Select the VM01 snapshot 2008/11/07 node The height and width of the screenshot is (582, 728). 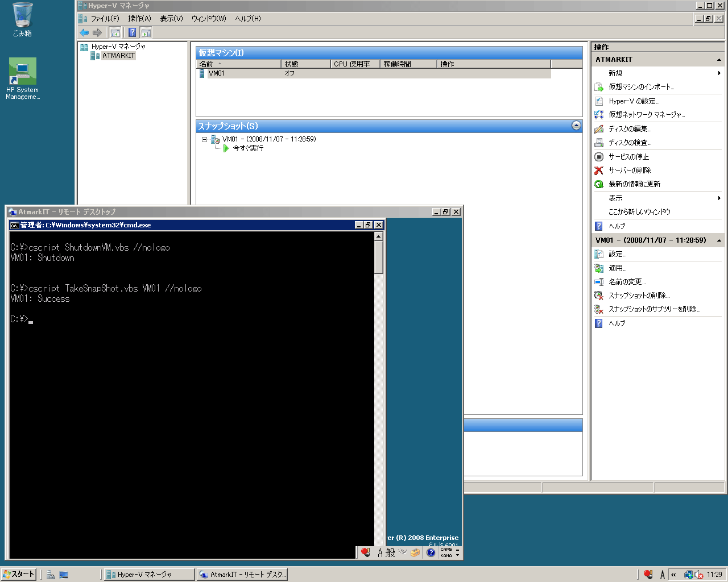click(268, 139)
